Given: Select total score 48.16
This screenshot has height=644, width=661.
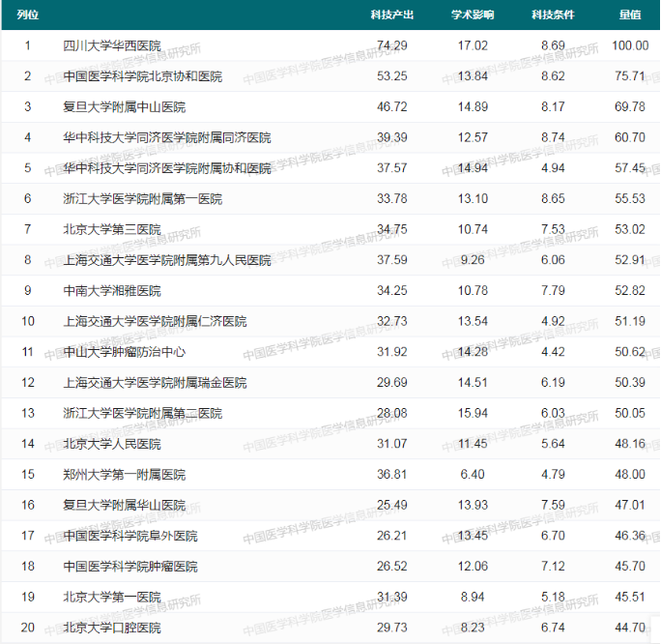Looking at the screenshot, I should click(630, 444).
